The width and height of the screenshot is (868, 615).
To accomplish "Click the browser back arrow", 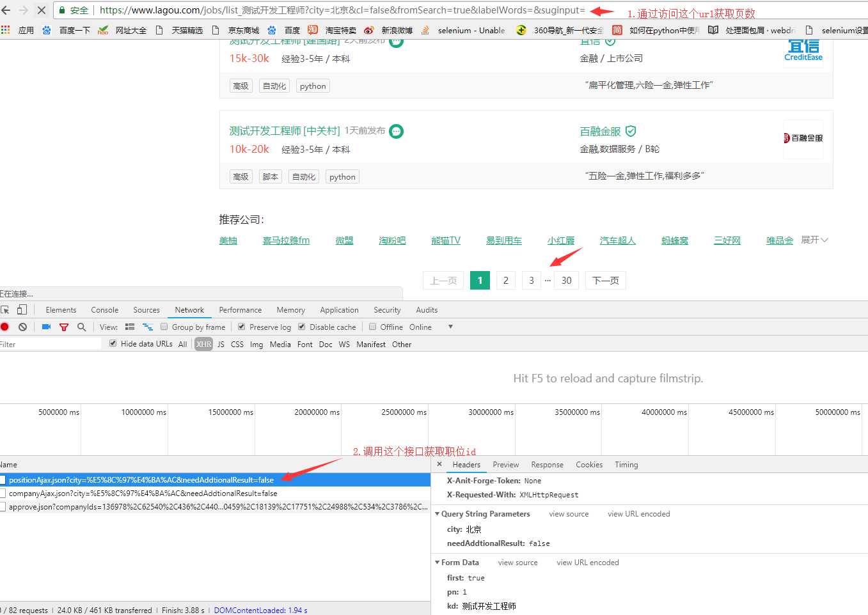I will coord(6,10).
